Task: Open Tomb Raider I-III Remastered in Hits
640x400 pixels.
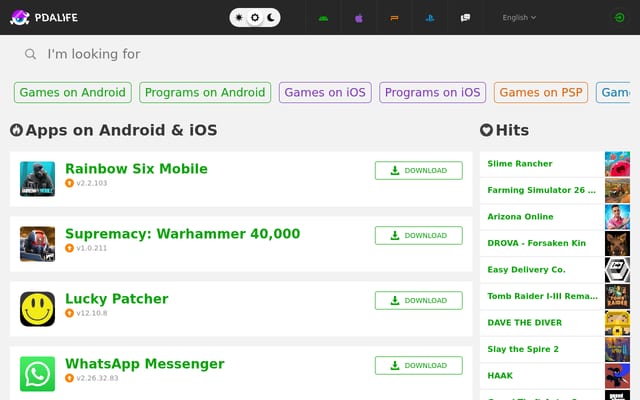Action: pos(542,296)
